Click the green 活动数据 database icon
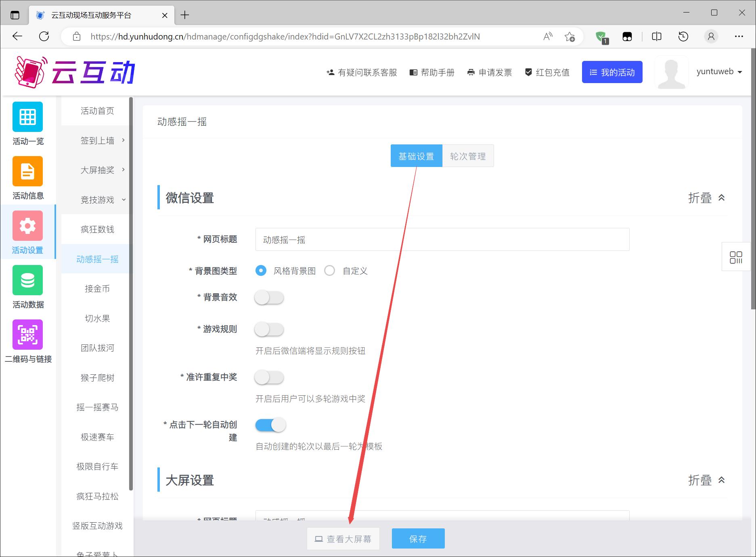Viewport: 756px width, 557px height. (27, 280)
